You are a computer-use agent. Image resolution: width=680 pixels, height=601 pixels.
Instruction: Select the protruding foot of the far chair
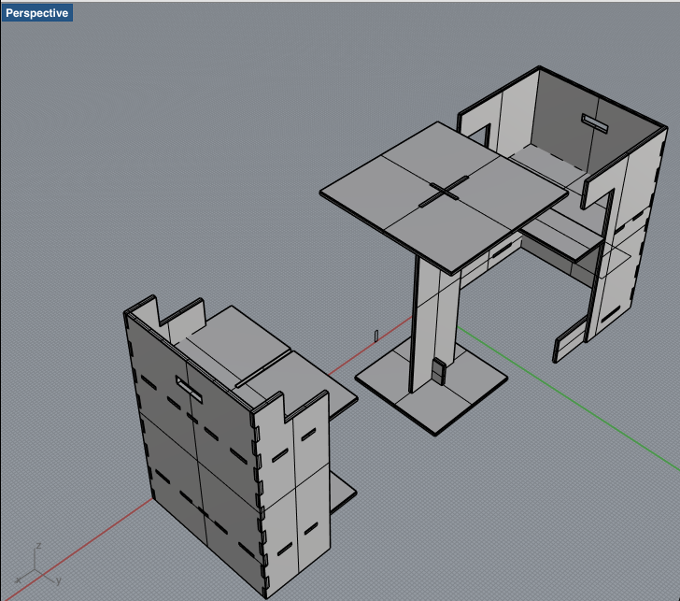tap(569, 340)
